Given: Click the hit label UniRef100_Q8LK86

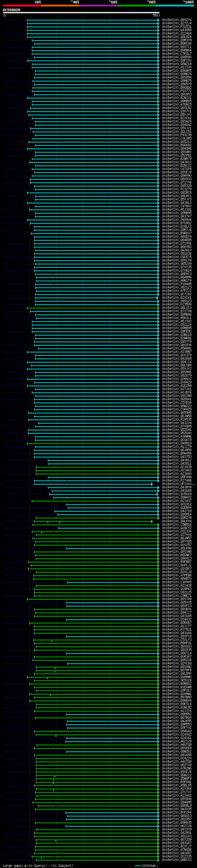Looking at the screenshot, I should [x=176, y=548].
